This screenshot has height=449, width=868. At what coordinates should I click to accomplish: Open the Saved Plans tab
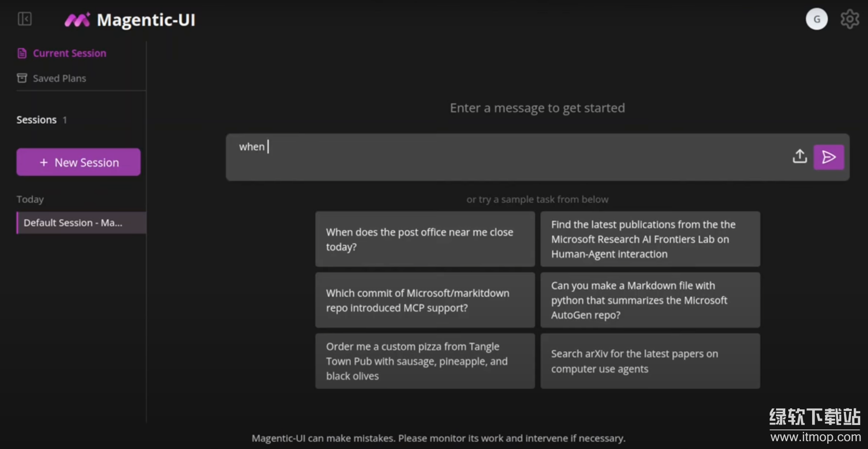59,78
